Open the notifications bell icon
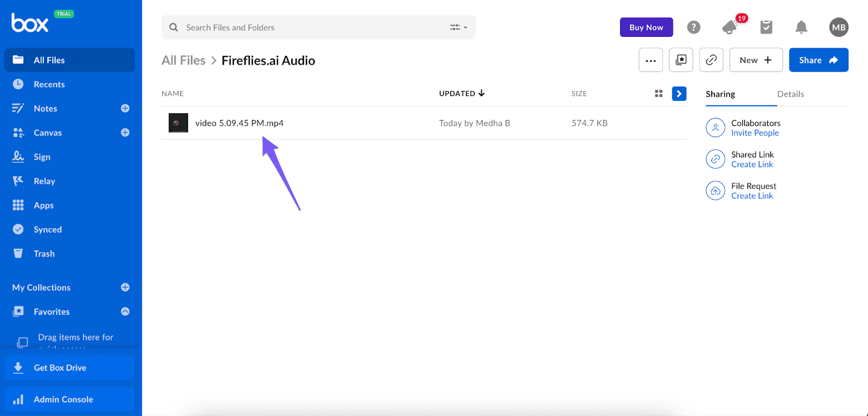 (x=801, y=27)
